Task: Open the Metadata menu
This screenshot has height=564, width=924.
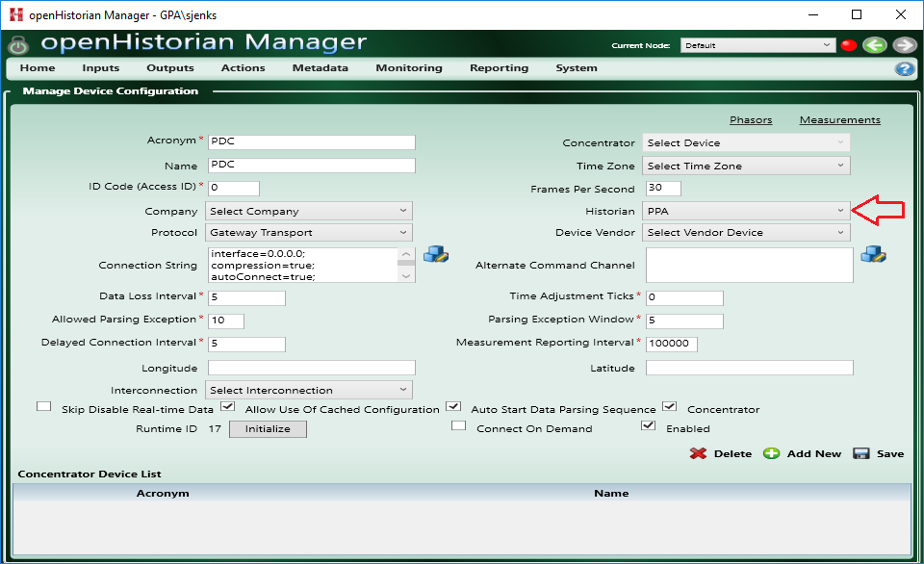Action: point(320,67)
